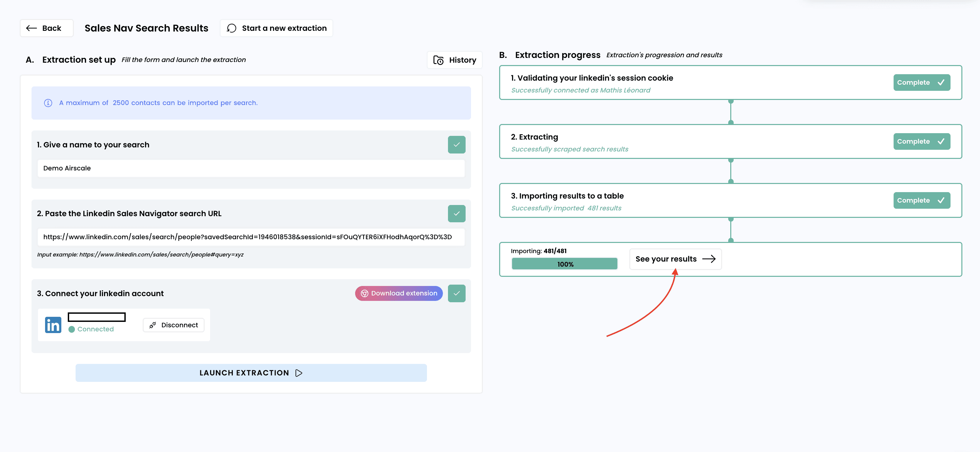
Task: Click the 100% import progress bar
Action: tap(564, 264)
